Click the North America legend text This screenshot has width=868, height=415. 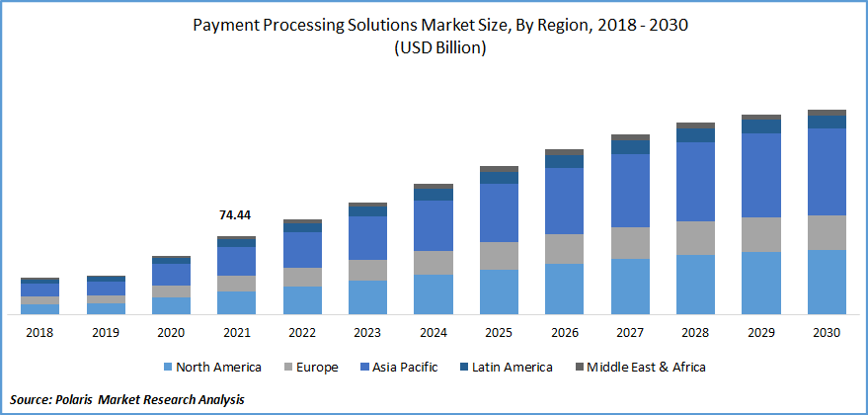coord(218,367)
